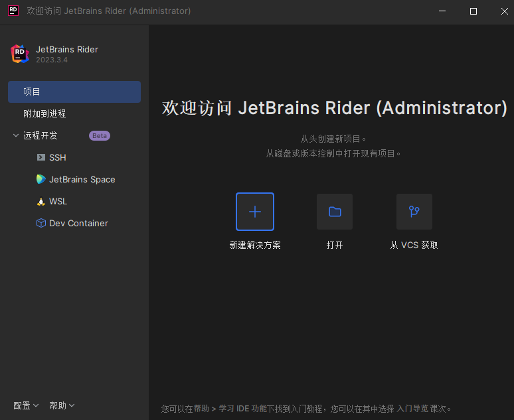Viewport: 514px width, 420px height.
Task: Click 从磁盘或版本控制中打开现有项目 text
Action: point(333,153)
